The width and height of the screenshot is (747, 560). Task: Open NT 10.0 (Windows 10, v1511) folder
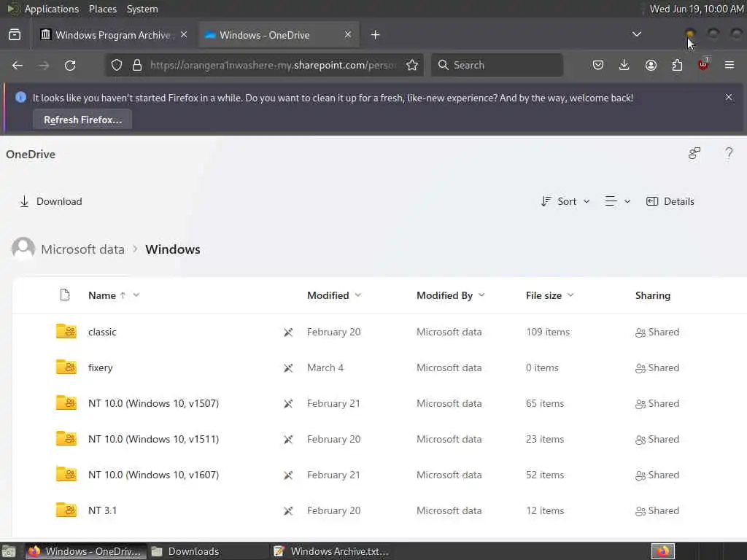(x=153, y=439)
